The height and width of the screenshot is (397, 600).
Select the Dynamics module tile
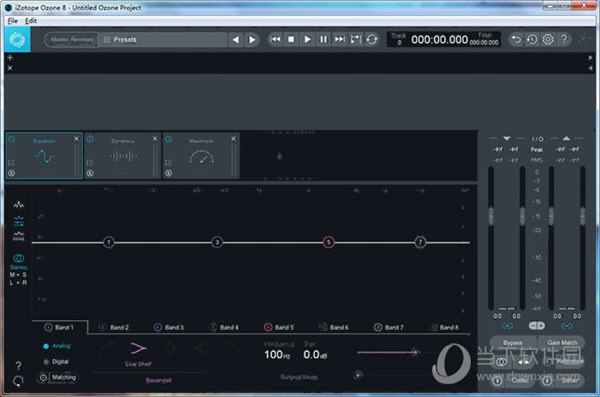[x=122, y=155]
